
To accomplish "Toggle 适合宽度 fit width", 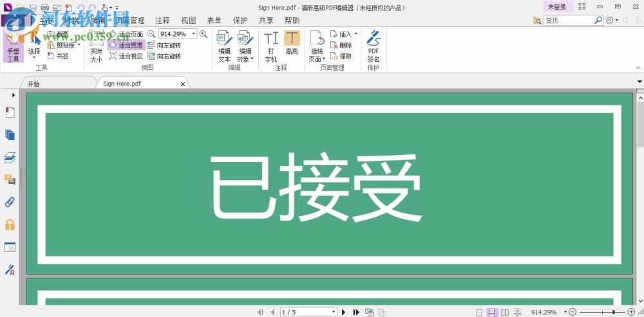I will (126, 45).
